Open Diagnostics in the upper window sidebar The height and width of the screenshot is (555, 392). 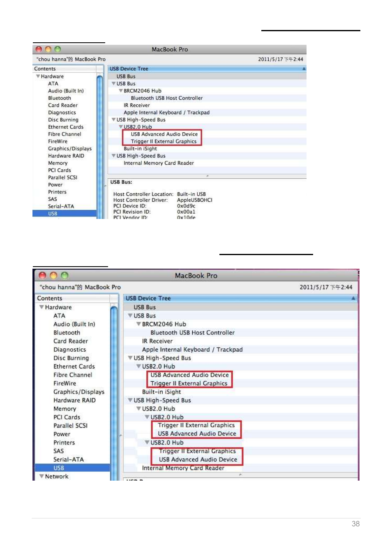(62, 113)
